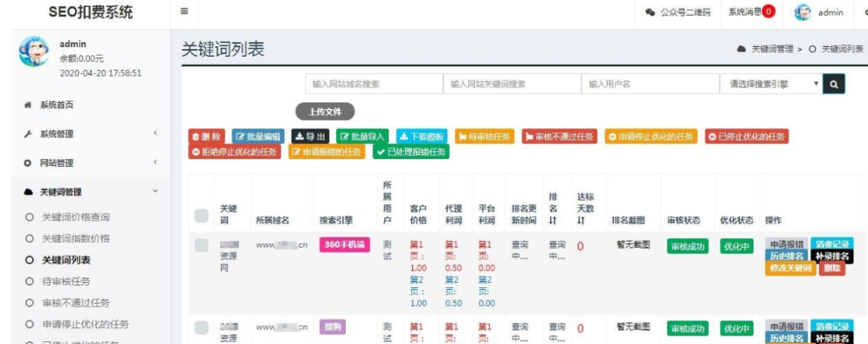Open system messages red badge

click(x=768, y=11)
